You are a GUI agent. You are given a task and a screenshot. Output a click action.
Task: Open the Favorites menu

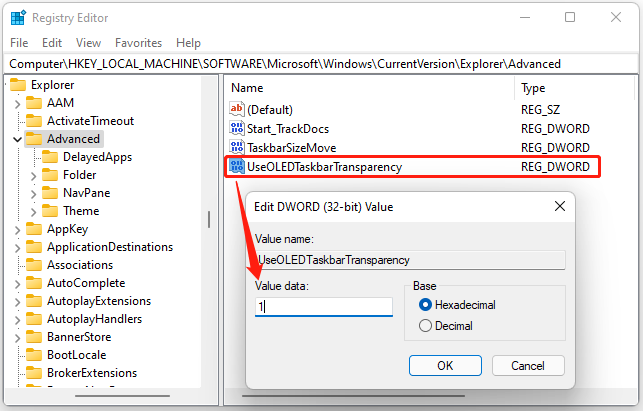point(139,43)
